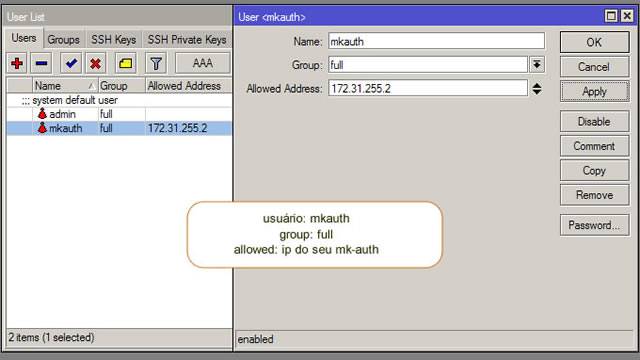Click the Group combo box showing full

click(428, 64)
